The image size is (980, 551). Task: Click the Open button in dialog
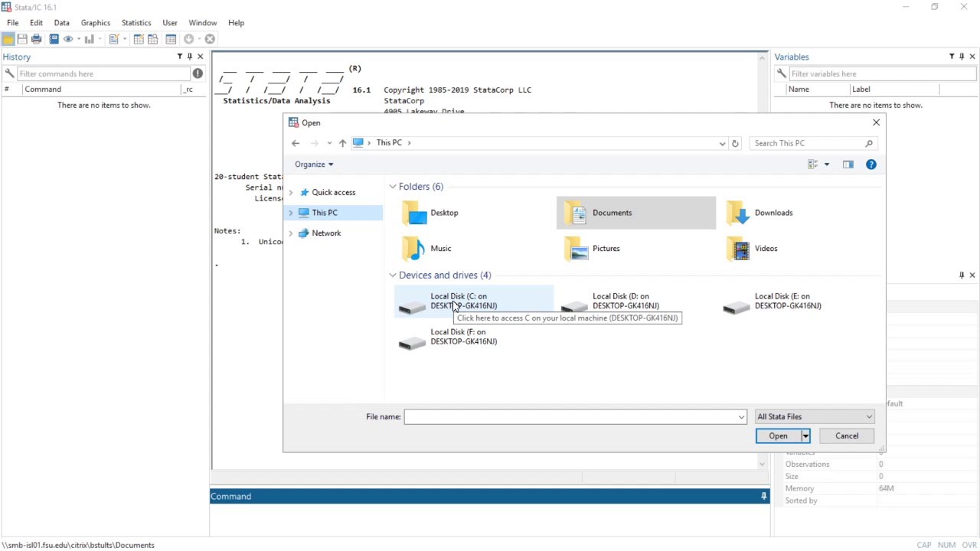[x=778, y=436]
